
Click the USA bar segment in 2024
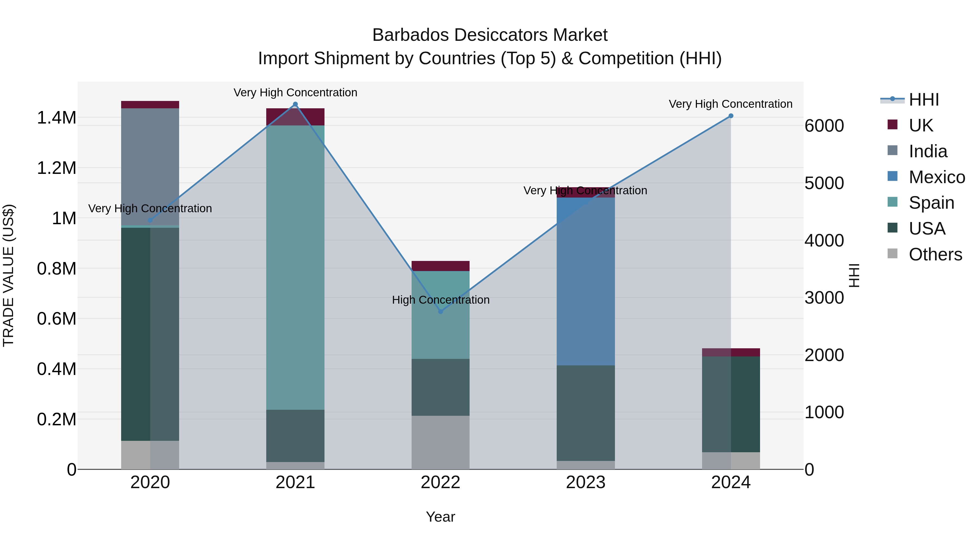[x=731, y=404]
